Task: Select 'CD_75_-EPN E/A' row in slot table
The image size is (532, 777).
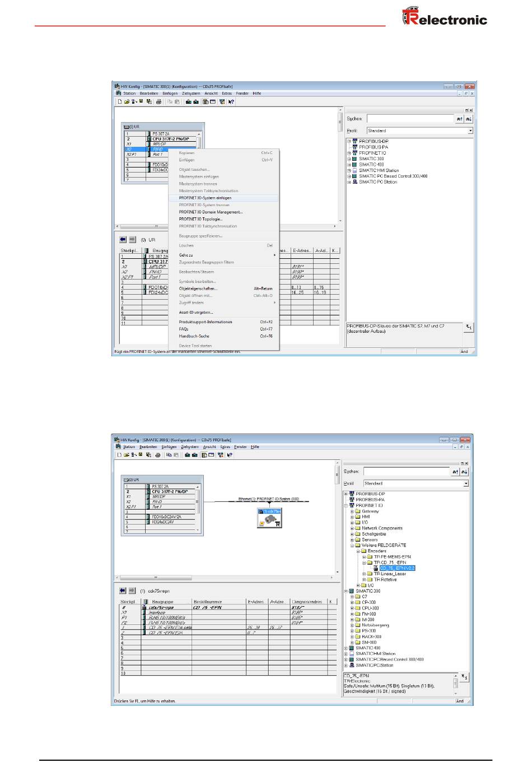Action: click(228, 632)
